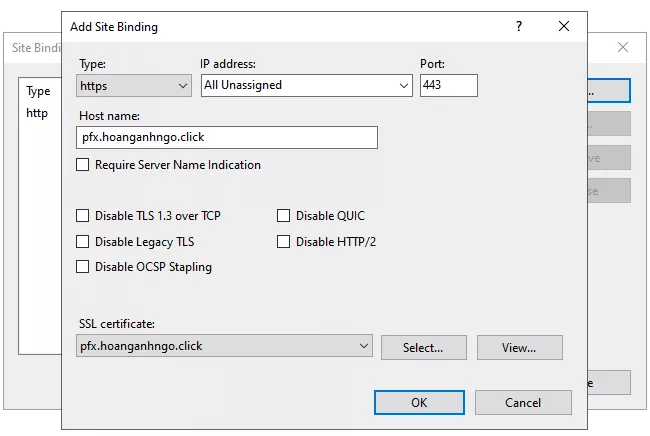Click the Type column header
Image resolution: width=650 pixels, height=436 pixels.
tap(38, 91)
